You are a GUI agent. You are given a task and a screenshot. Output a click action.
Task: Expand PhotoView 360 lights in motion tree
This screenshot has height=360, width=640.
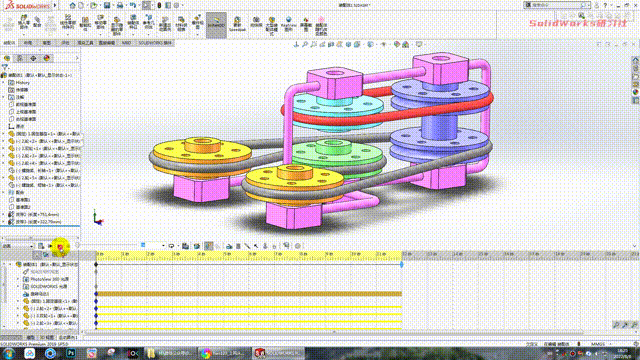click(x=18, y=279)
